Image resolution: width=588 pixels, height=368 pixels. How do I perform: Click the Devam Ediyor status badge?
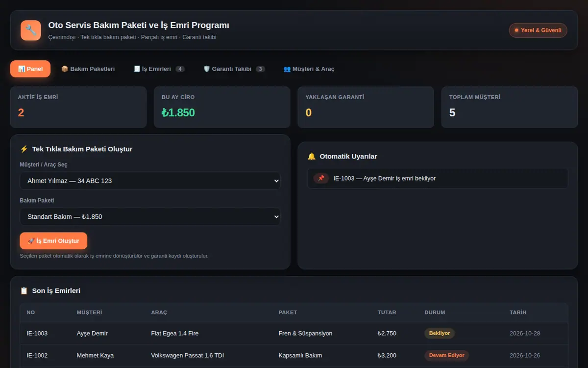446,355
